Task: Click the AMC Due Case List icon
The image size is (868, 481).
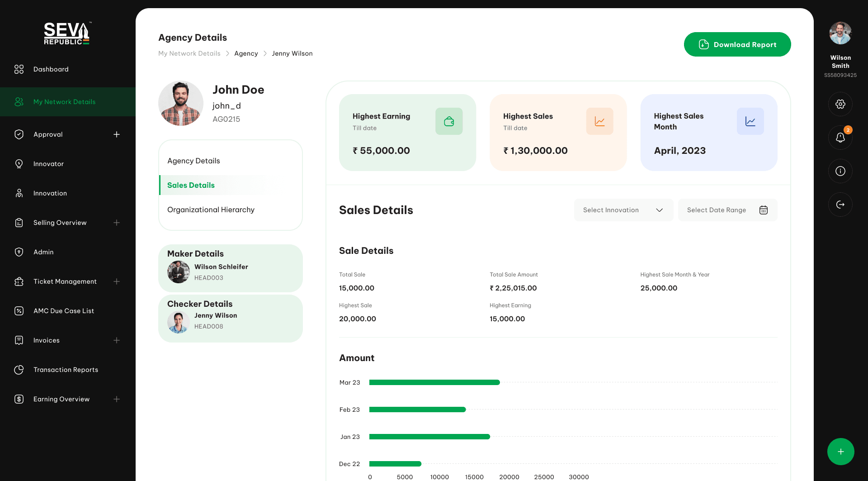Action: point(19,311)
